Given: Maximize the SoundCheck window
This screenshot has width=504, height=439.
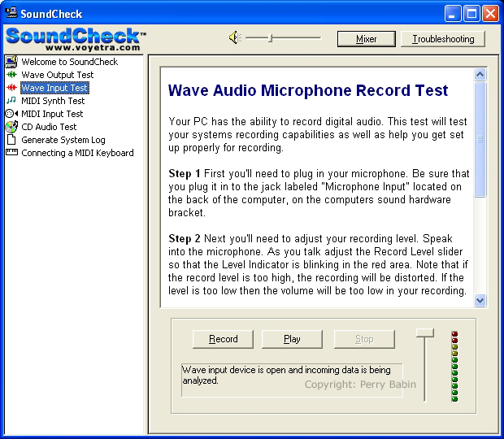Looking at the screenshot, I should click(x=471, y=14).
